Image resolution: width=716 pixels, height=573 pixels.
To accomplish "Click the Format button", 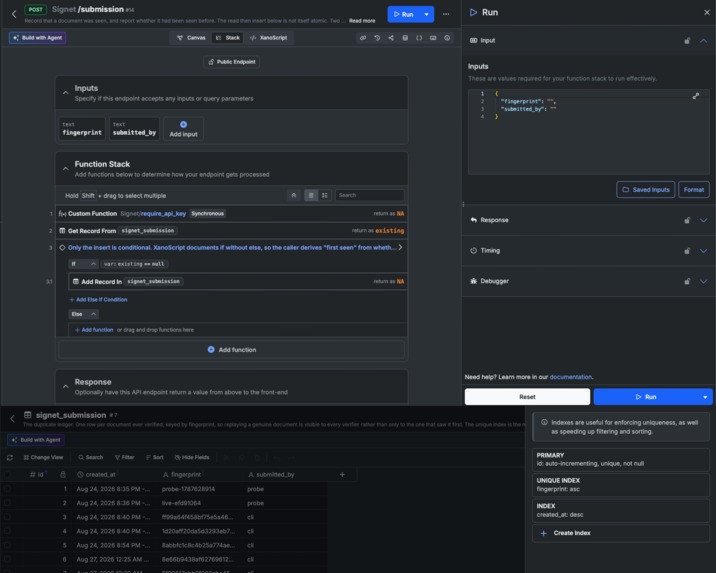I will coord(694,190).
